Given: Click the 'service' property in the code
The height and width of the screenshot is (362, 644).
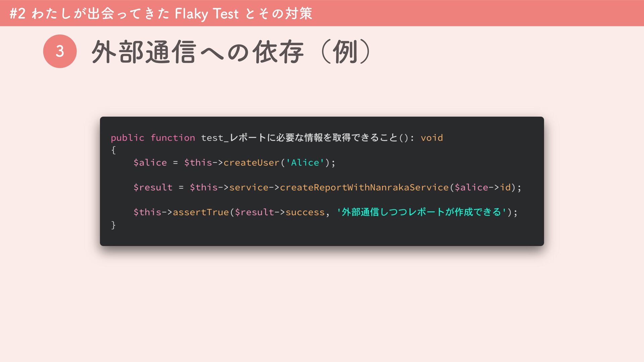Looking at the screenshot, I should (249, 187).
